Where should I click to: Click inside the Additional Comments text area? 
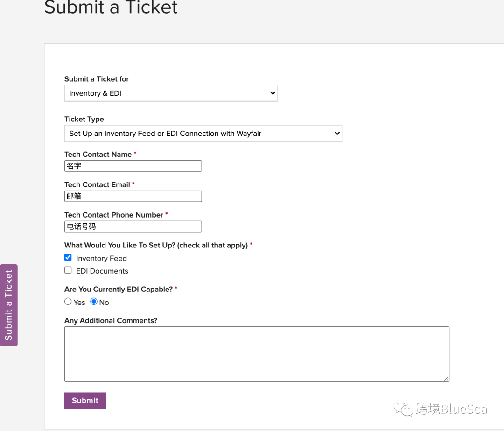click(257, 353)
